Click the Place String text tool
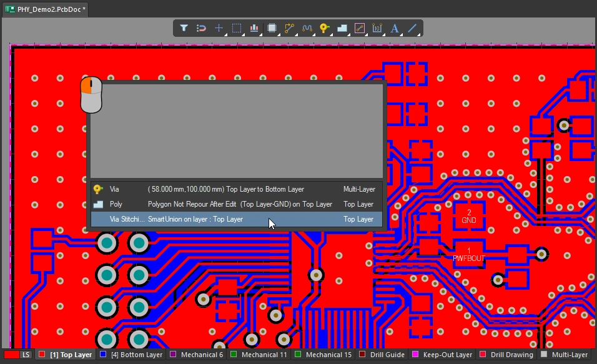 click(x=395, y=28)
